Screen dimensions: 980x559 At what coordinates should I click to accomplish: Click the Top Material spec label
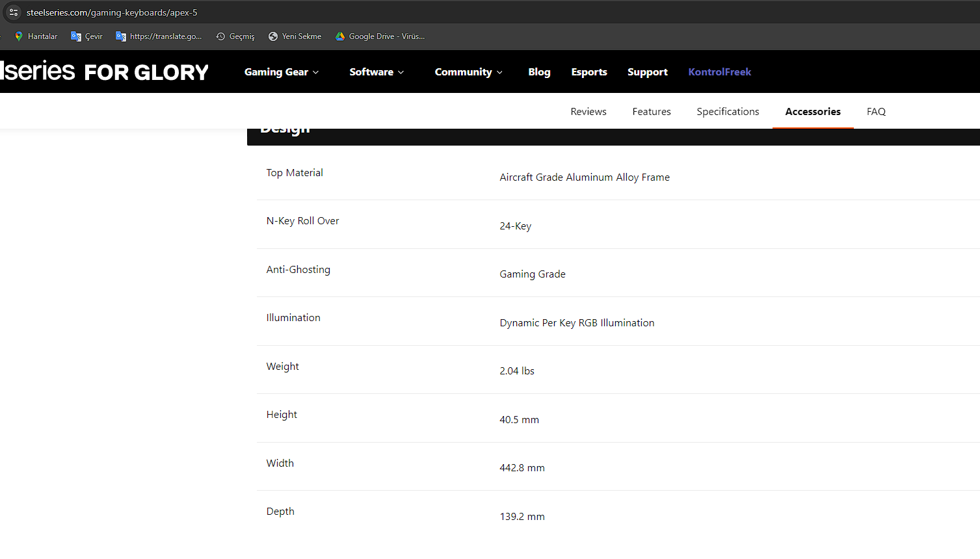[295, 172]
